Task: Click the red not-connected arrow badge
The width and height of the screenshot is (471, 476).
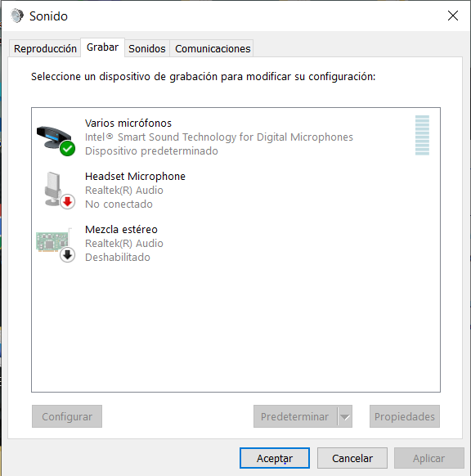Action: point(67,202)
